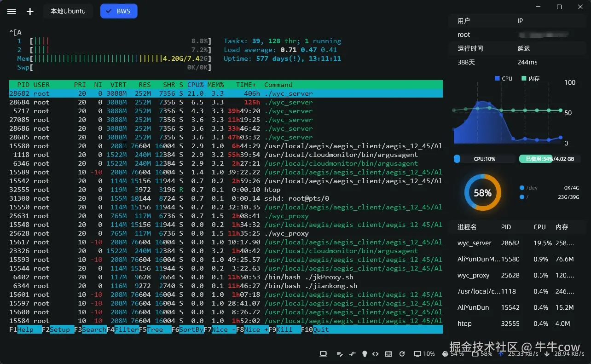The width and height of the screenshot is (591, 364).
Task: Click the upload arrow 25.33 KB/s indicator
Action: click(x=518, y=354)
